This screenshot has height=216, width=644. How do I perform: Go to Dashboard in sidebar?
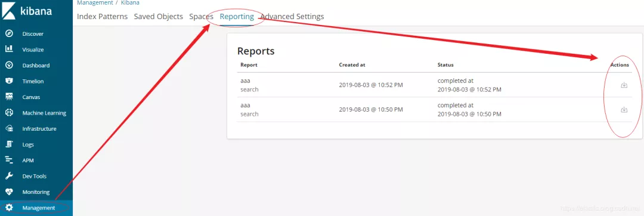pos(36,65)
